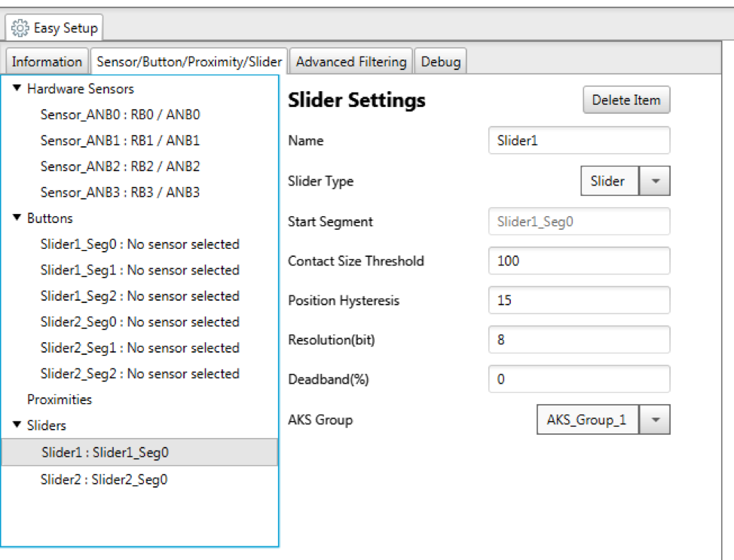Click the Delete Item button
Screen dimensions: 734x560
pos(626,99)
